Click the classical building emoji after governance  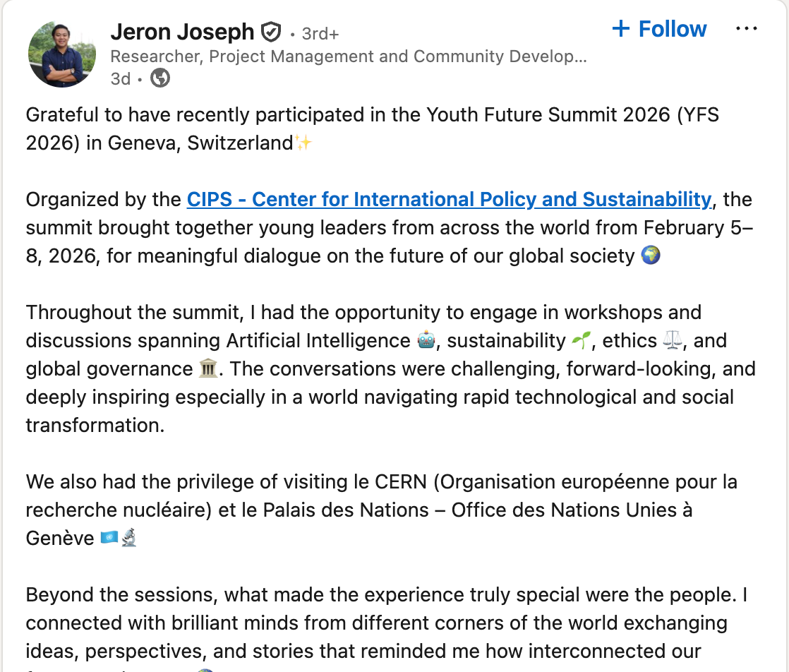point(207,369)
